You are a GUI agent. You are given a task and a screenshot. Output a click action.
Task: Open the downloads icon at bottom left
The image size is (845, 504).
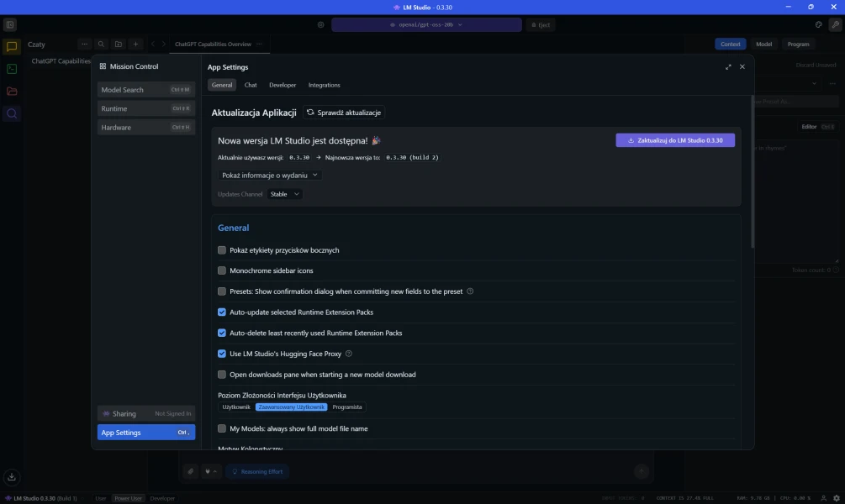pyautogui.click(x=12, y=476)
